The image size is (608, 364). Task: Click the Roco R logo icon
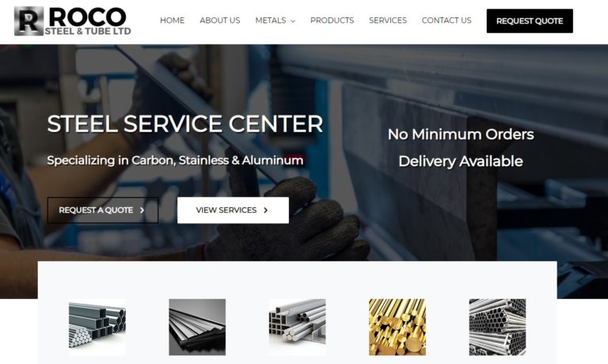coord(28,21)
